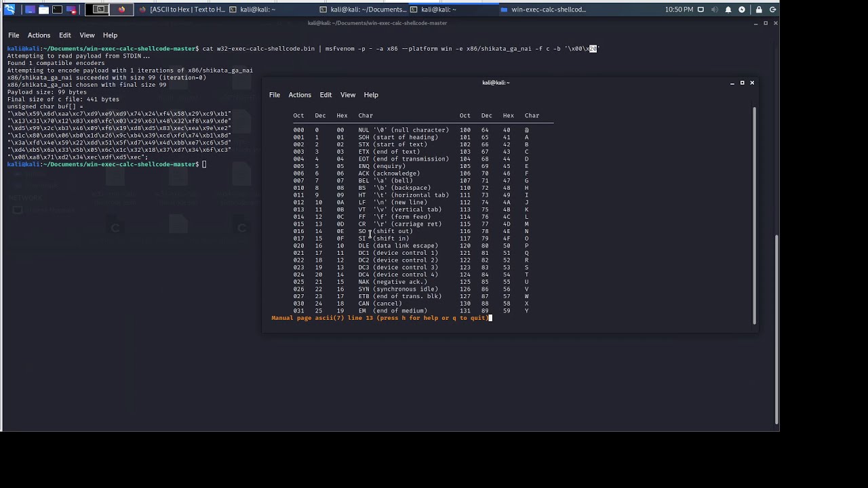This screenshot has height=488, width=868.
Task: Maximize the background shellcode terminal window
Action: (x=766, y=23)
